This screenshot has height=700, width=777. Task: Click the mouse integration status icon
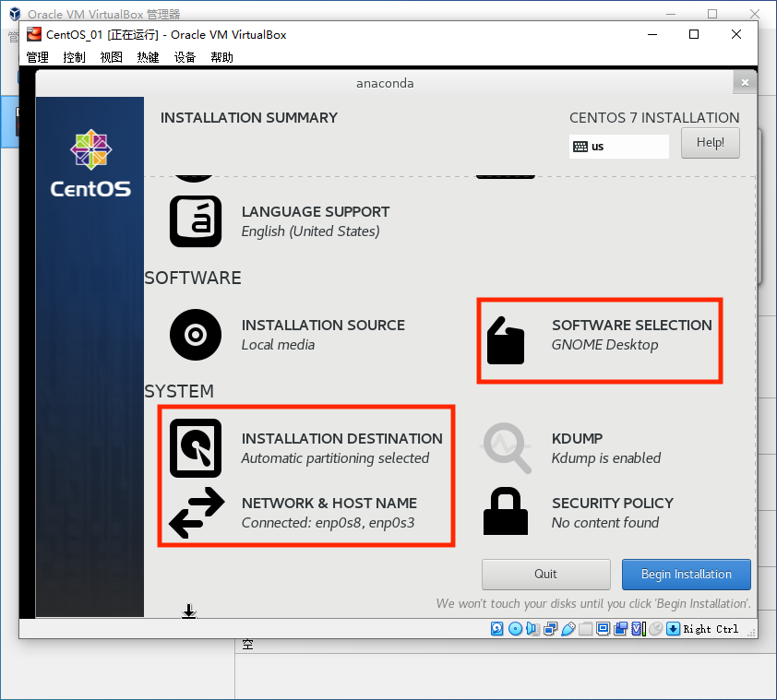[655, 629]
